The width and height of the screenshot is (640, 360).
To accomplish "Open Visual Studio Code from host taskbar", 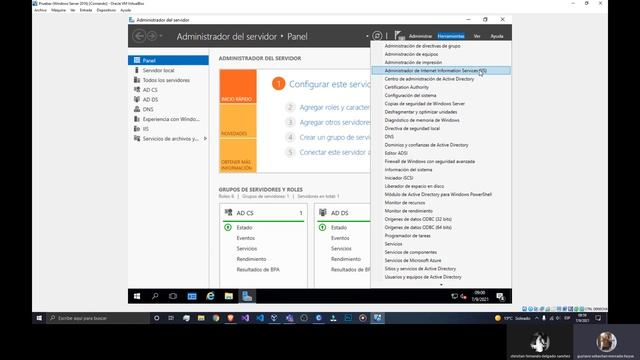I will pos(260,318).
